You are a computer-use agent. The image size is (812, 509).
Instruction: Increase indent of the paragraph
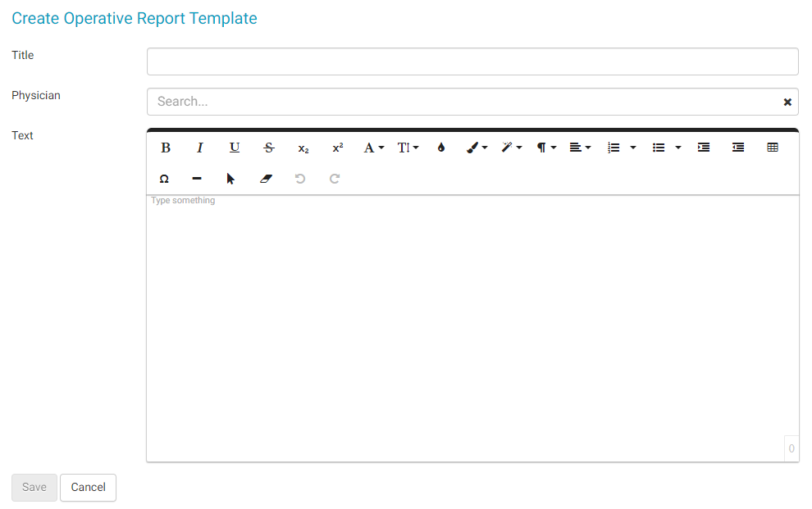[704, 148]
